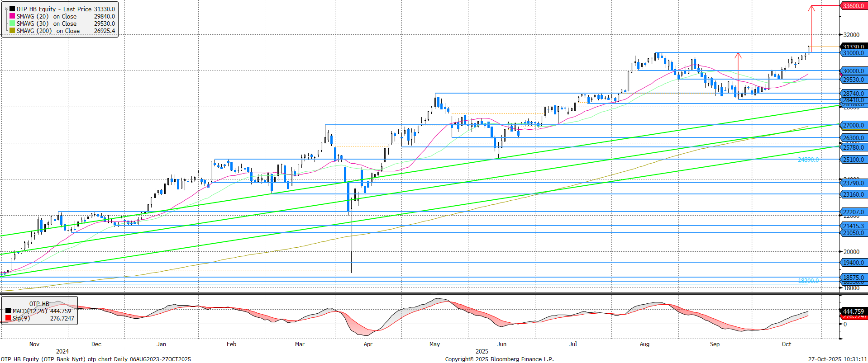Screen dimensions: 868x363
Task: Click the black 31330.0 last price tag
Action: click(x=853, y=46)
